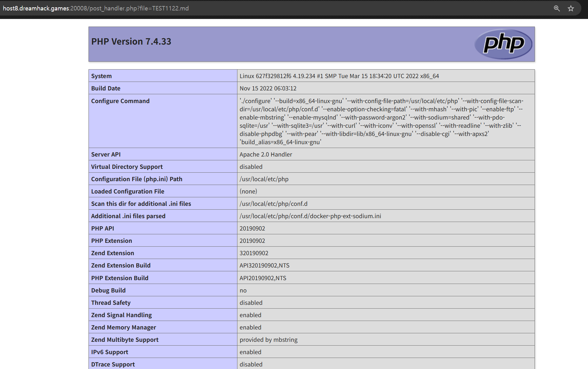Click the Loaded Configuration File (none) value
588x369 pixels.
[x=248, y=191]
